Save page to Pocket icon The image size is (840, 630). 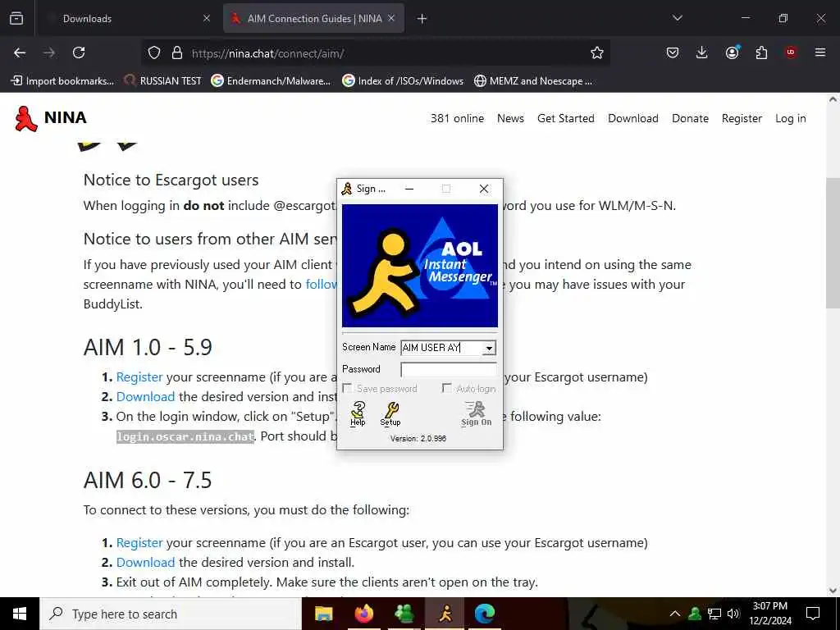tap(673, 52)
